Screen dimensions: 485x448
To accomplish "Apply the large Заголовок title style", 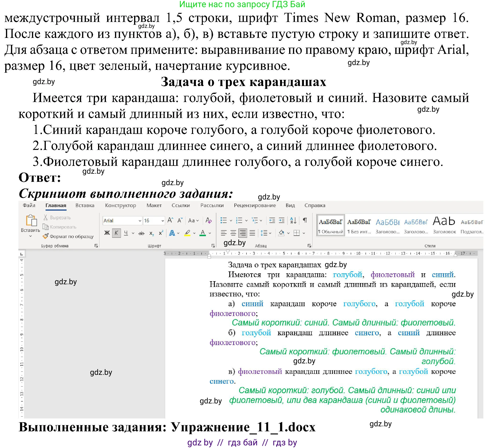I will pyautogui.click(x=444, y=225).
